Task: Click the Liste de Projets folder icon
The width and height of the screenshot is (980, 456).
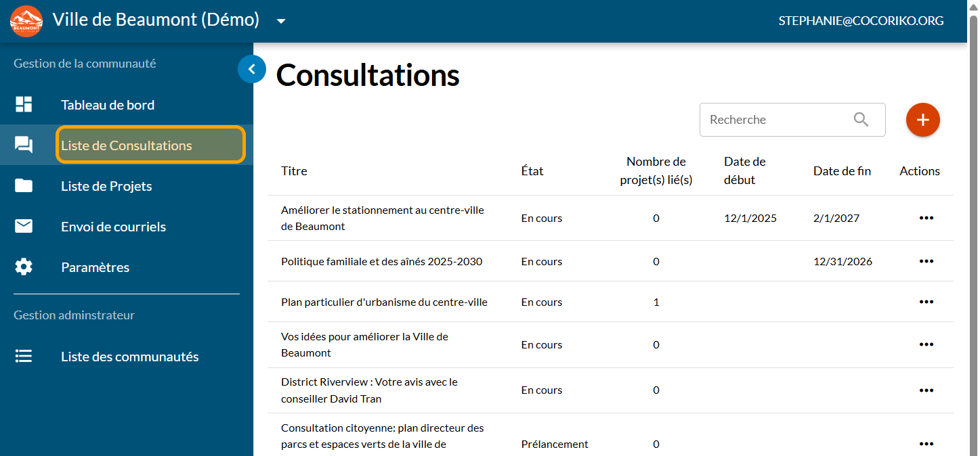Action: pyautogui.click(x=24, y=186)
